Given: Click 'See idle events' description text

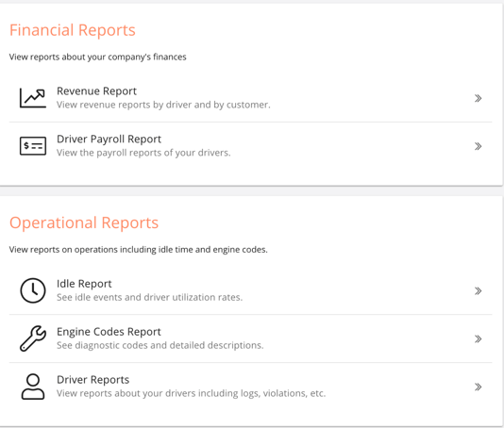Looking at the screenshot, I should point(149,297).
